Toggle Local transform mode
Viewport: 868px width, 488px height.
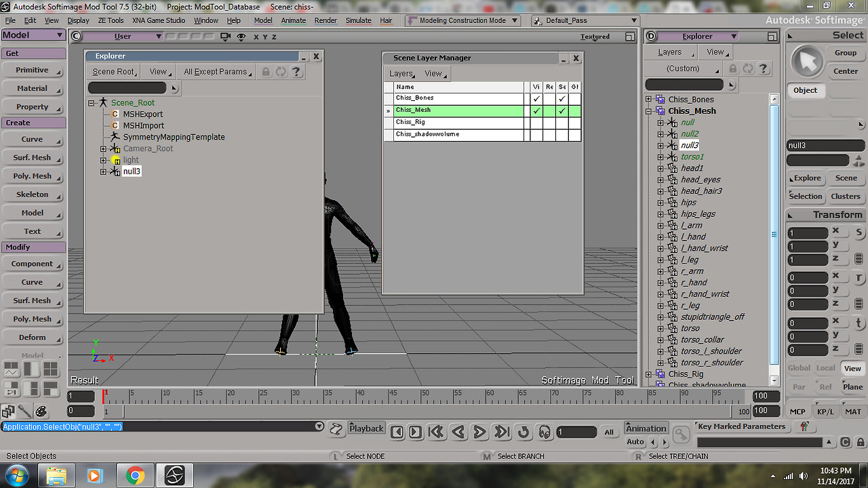[825, 368]
